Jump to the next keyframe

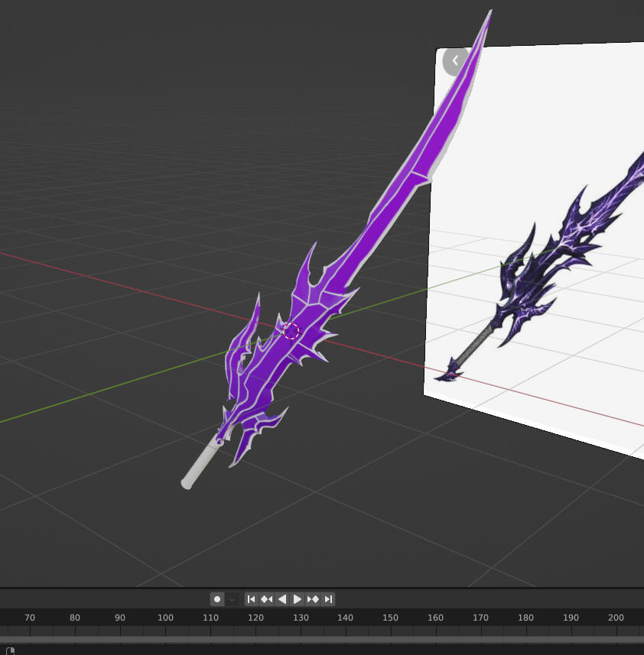click(x=313, y=599)
